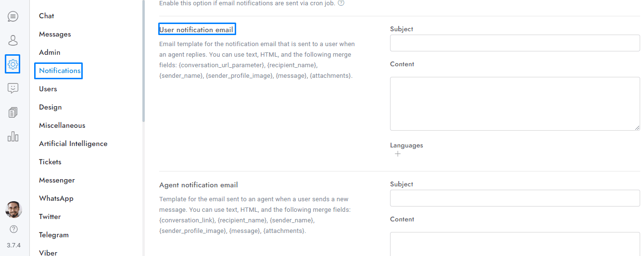
Task: Click the user notification Content textarea
Action: coord(515,103)
